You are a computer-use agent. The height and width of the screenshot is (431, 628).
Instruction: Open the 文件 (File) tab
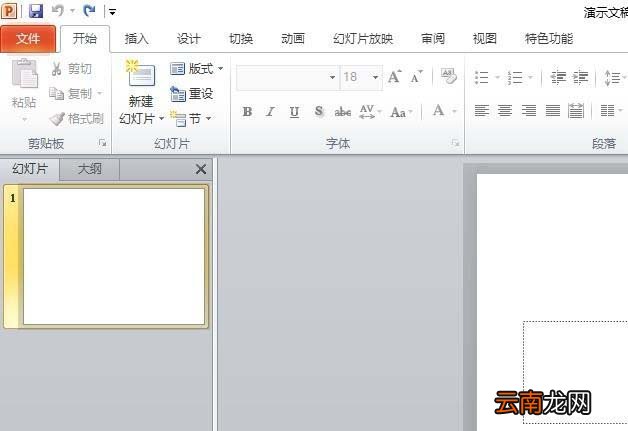(28, 39)
